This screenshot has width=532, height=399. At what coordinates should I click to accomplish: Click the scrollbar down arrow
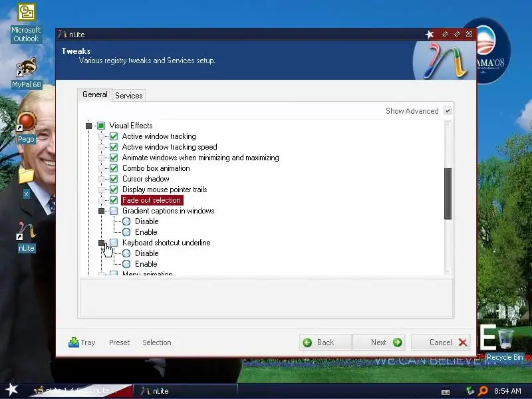448,272
